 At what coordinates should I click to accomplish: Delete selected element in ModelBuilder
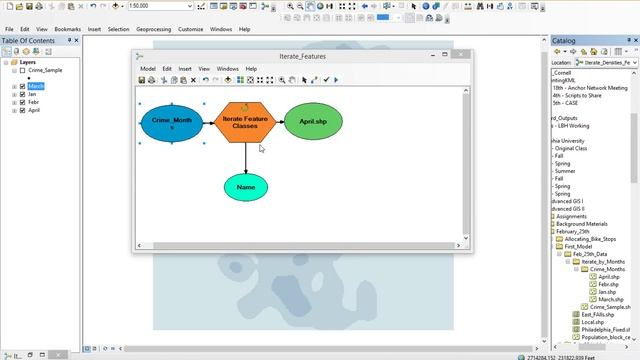(193, 80)
